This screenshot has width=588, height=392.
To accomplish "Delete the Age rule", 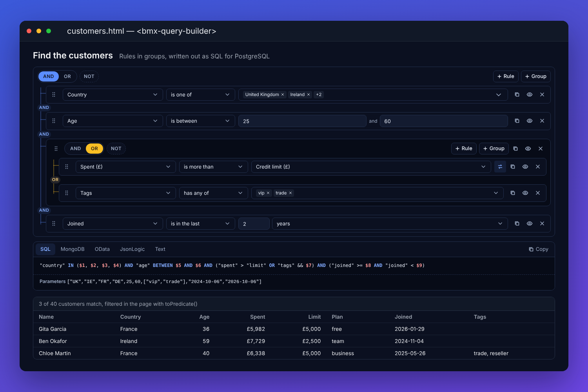I will (x=542, y=121).
